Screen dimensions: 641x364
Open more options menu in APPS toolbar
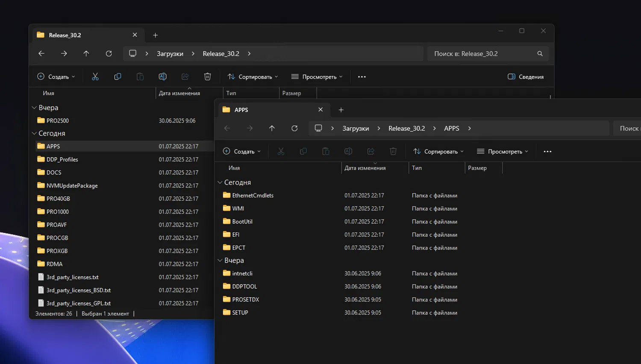pos(547,151)
